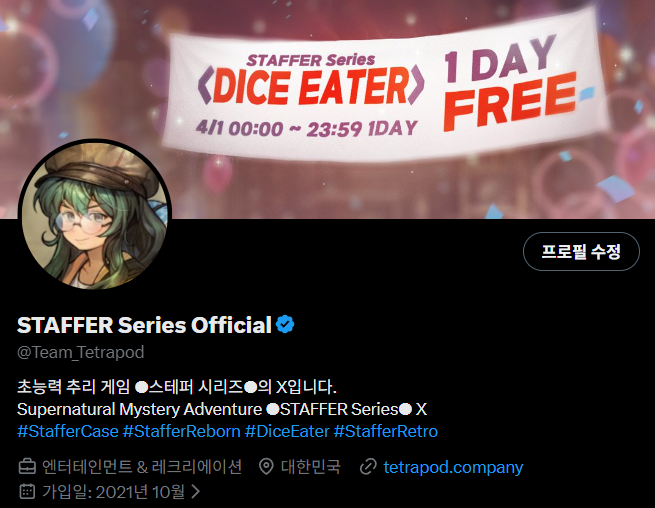Click the Korean bio line 초능력 추리 게임

(x=176, y=387)
